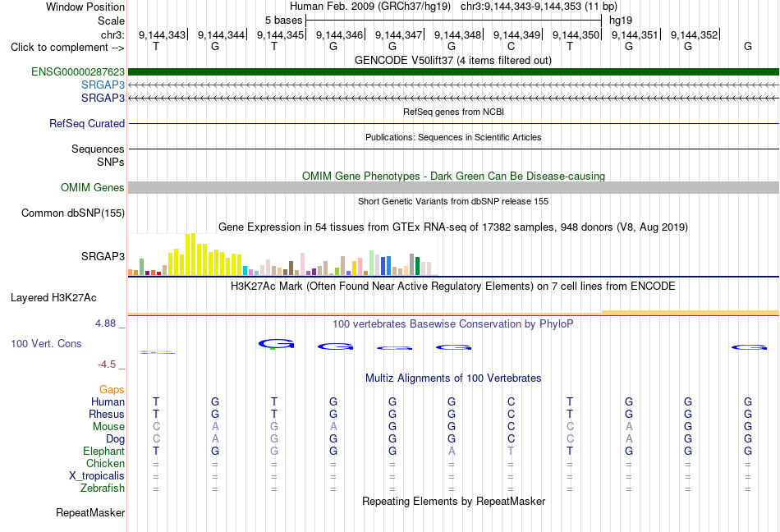The width and height of the screenshot is (780, 532).
Task: Click the Dog species row label
Action: 116,438
